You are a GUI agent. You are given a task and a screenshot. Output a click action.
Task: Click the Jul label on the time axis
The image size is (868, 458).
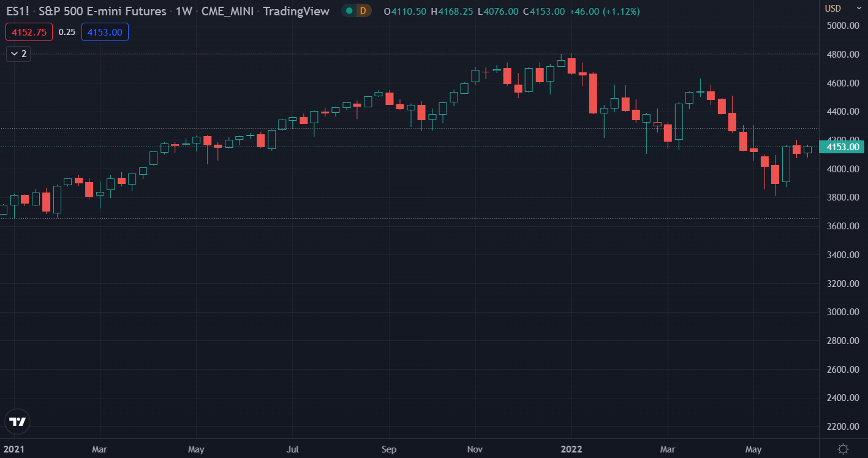pyautogui.click(x=292, y=449)
